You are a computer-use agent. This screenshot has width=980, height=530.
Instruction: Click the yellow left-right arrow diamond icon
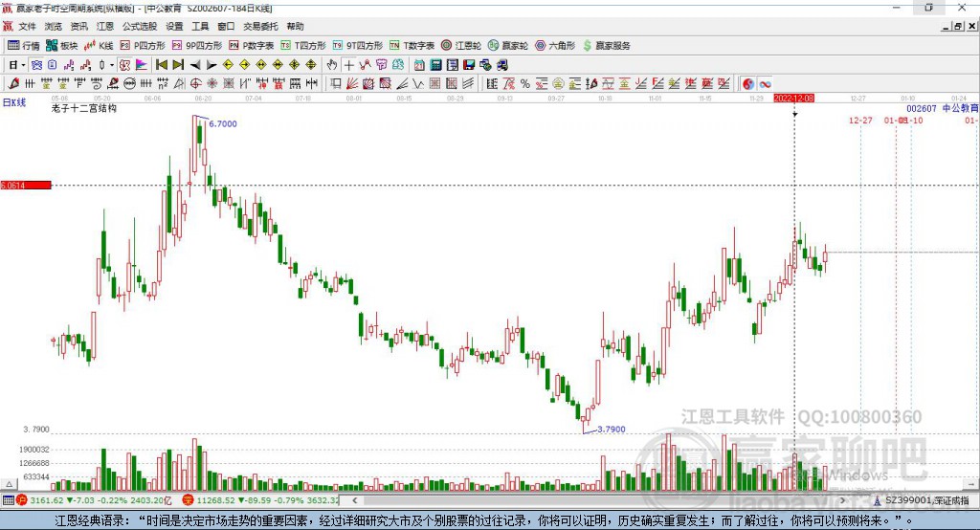pos(261,65)
